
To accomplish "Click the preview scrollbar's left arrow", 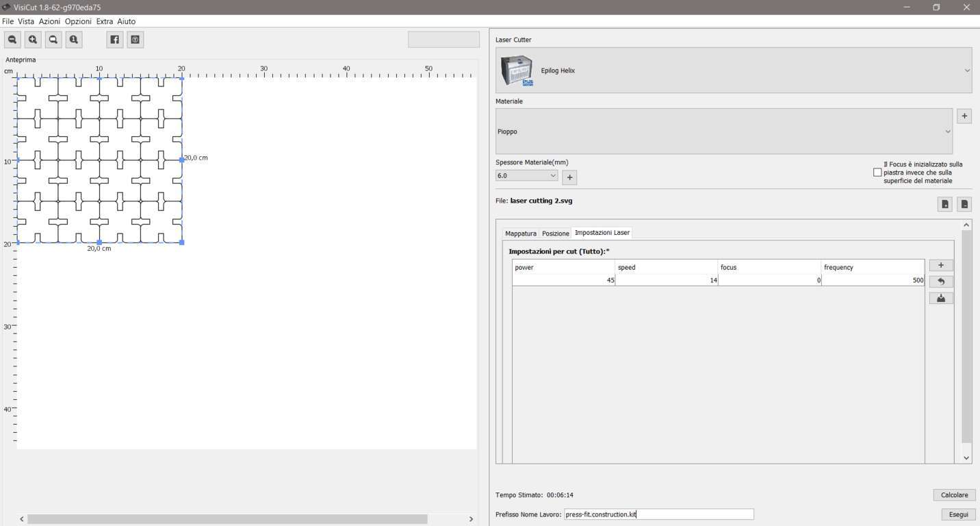I will (22, 519).
